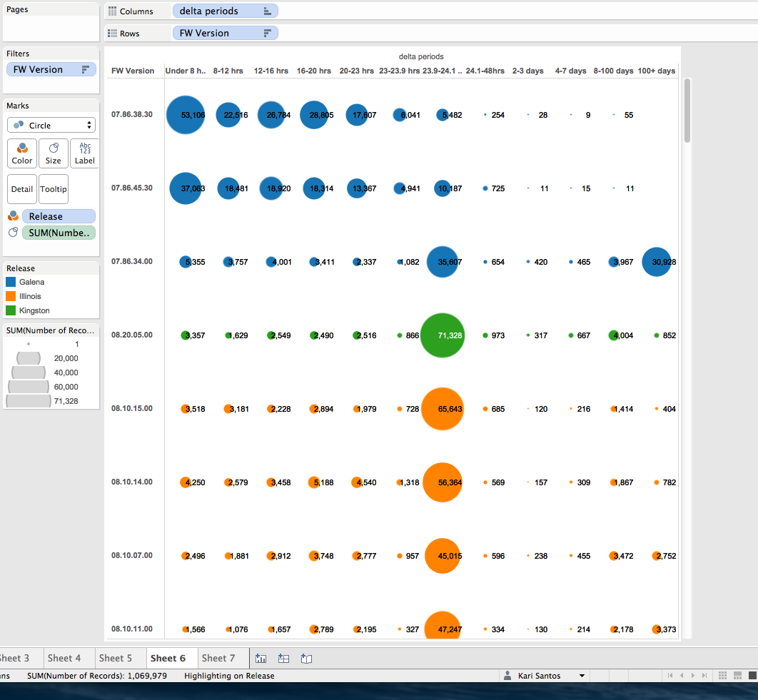Open the Circle mark type dropdown
The width and height of the screenshot is (758, 700).
pyautogui.click(x=51, y=126)
